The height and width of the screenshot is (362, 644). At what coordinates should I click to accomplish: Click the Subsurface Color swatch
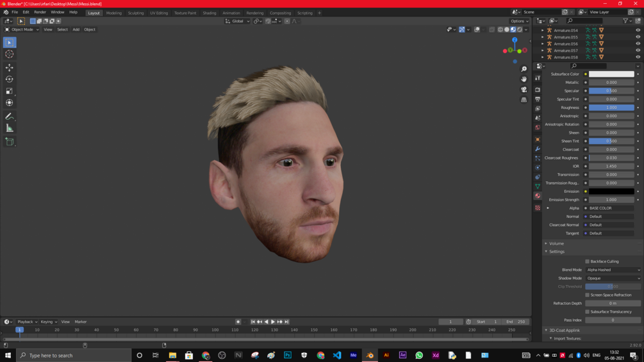611,74
